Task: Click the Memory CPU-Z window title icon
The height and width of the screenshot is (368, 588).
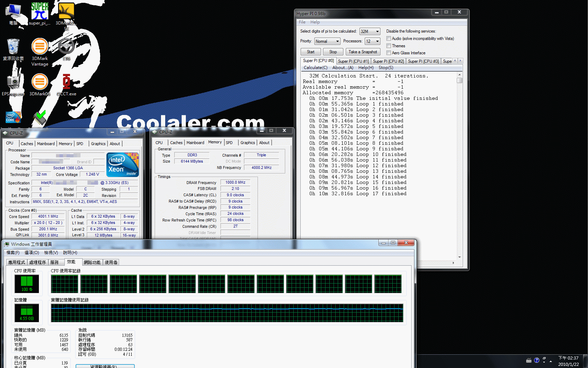Action: pos(155,132)
